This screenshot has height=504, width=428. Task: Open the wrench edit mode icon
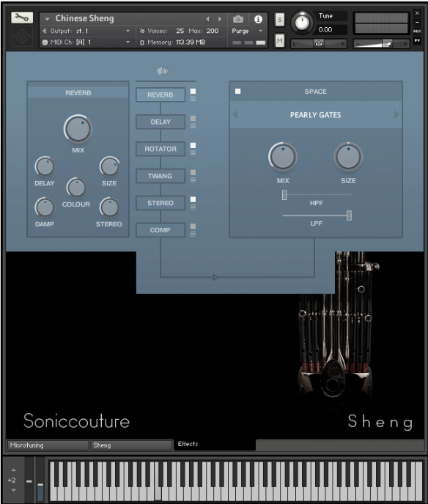[22, 18]
